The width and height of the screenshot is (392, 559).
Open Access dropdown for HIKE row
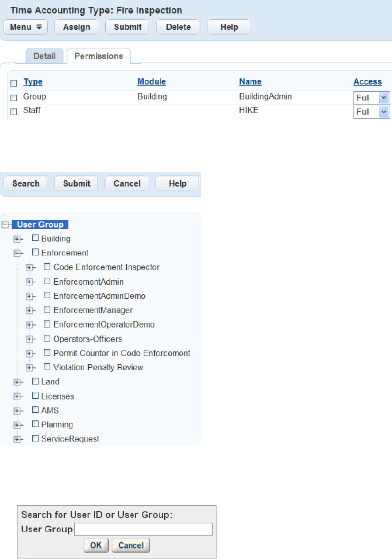pos(372,112)
